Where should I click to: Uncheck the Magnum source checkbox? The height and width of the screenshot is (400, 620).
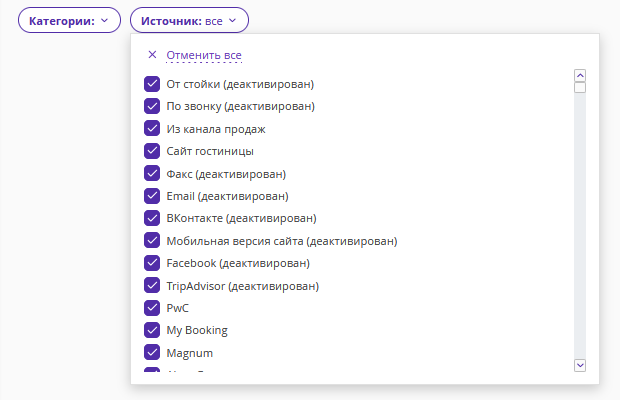(x=153, y=353)
